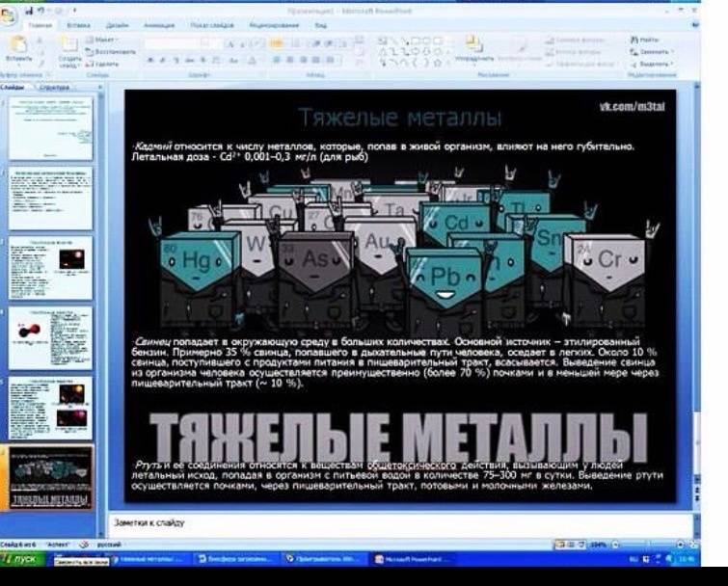Decrease list indent level
728x586 pixels.
click(317, 44)
